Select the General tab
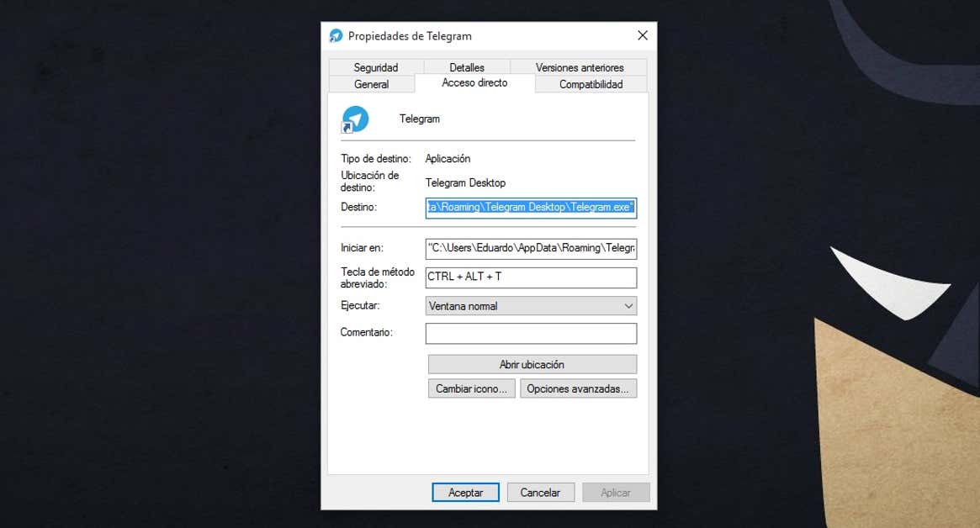The height and width of the screenshot is (528, 980). (x=371, y=84)
